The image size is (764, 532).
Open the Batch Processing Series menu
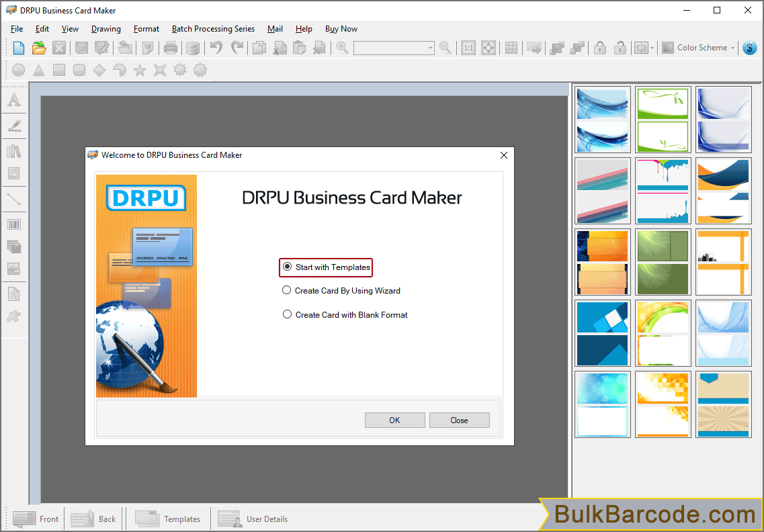click(x=213, y=30)
